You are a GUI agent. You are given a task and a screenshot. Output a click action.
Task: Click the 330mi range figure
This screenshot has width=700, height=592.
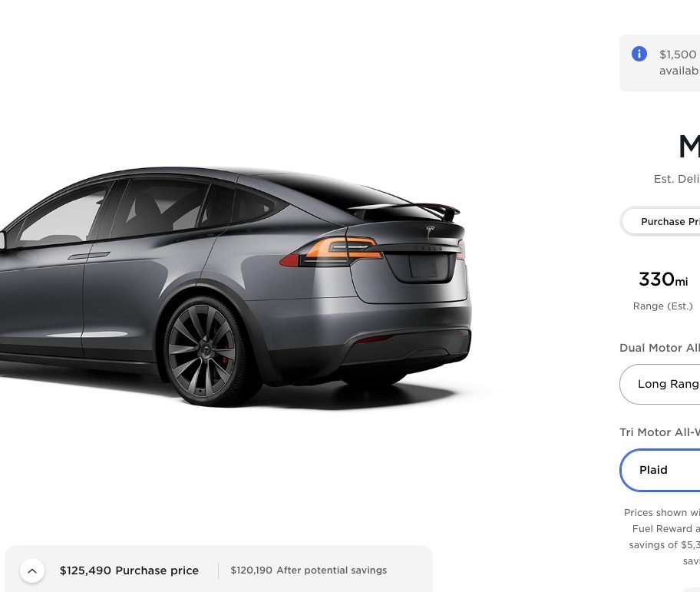[x=663, y=279]
